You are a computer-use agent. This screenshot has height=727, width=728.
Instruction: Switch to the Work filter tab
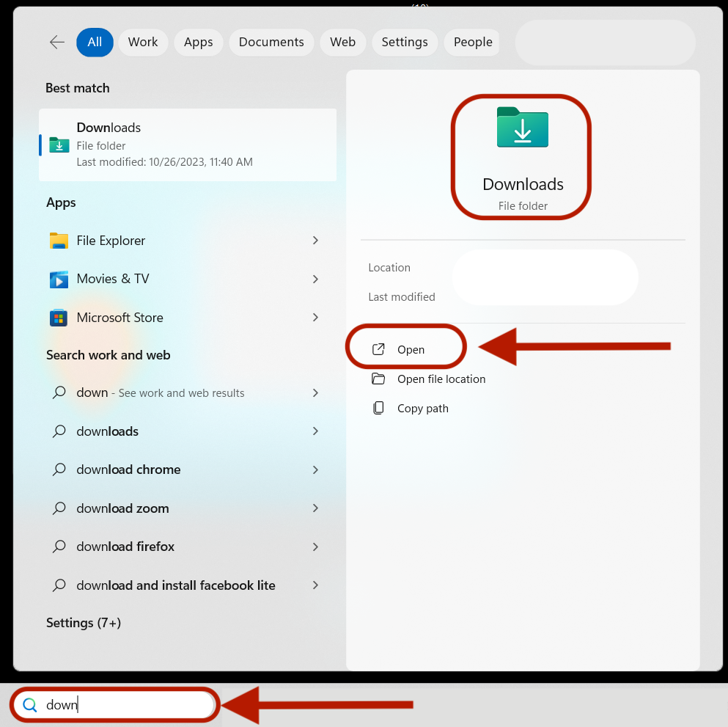pyautogui.click(x=143, y=43)
